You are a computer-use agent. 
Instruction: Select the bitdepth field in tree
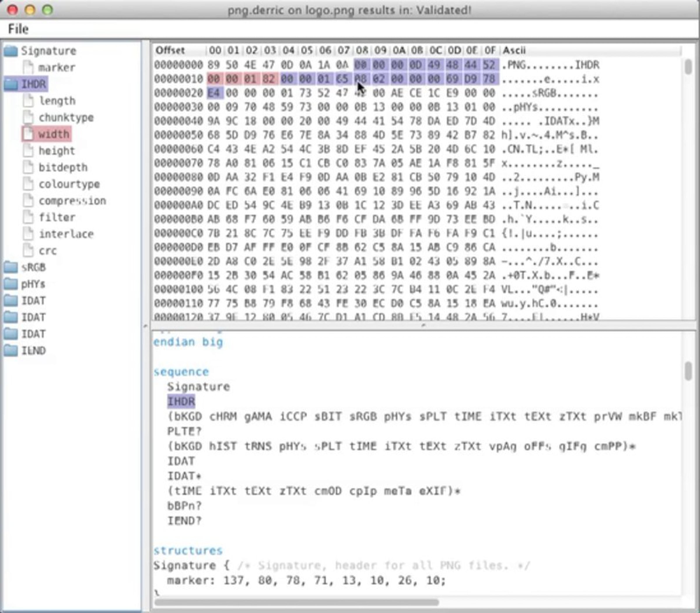(x=63, y=167)
